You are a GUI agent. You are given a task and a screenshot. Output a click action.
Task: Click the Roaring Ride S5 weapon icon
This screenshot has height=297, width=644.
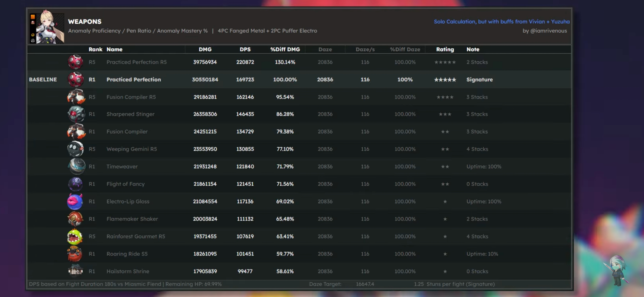pyautogui.click(x=75, y=254)
